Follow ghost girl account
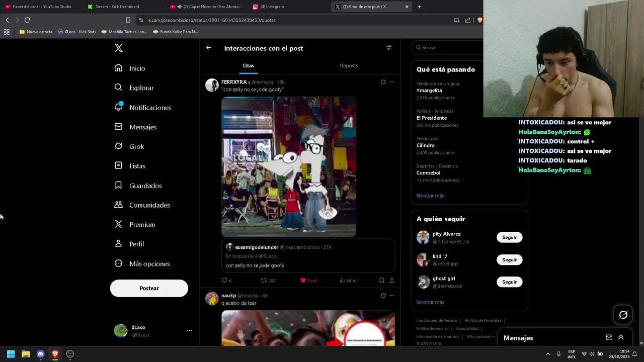Screen dimensions: 644x362 point(509,282)
